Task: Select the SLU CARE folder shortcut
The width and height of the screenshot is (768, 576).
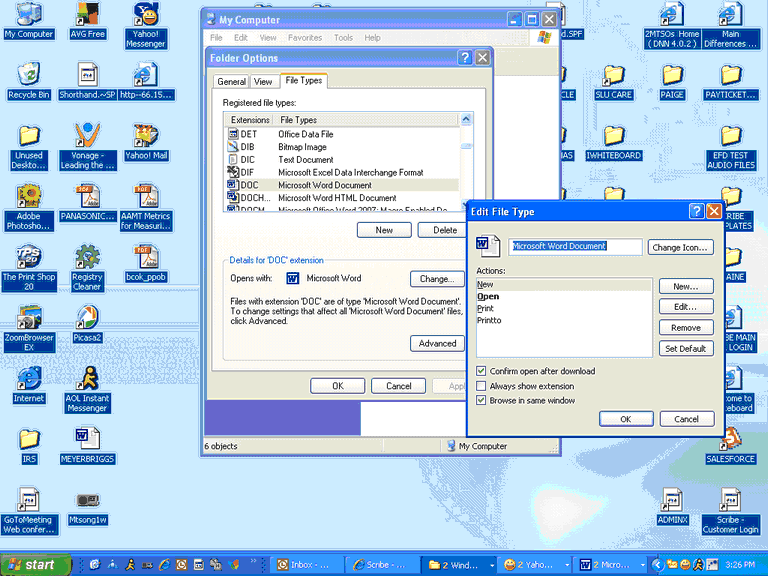Action: 613,81
